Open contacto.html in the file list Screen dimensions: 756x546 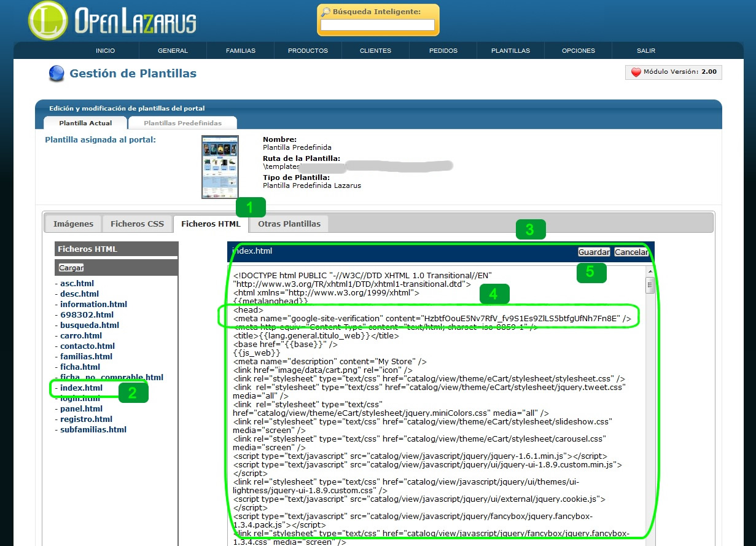[x=87, y=346]
